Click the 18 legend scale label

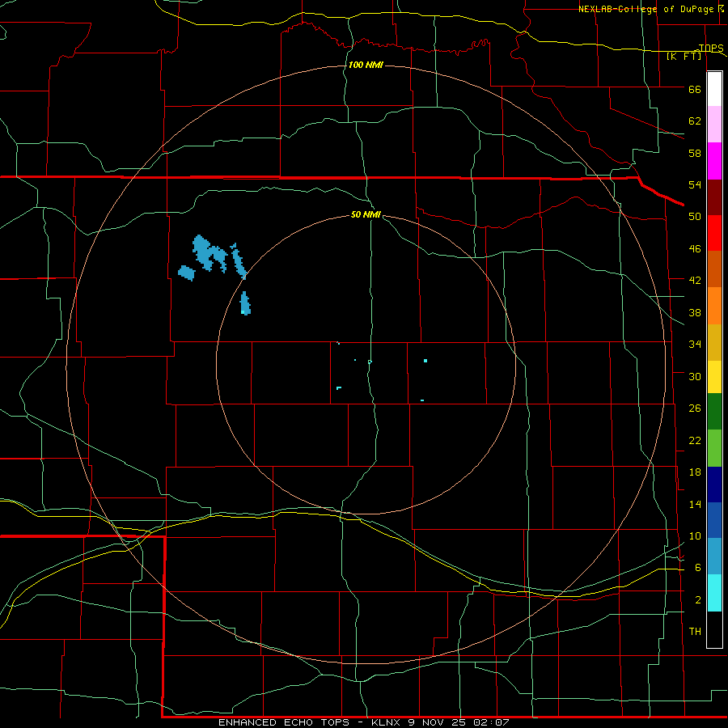pyautogui.click(x=695, y=472)
